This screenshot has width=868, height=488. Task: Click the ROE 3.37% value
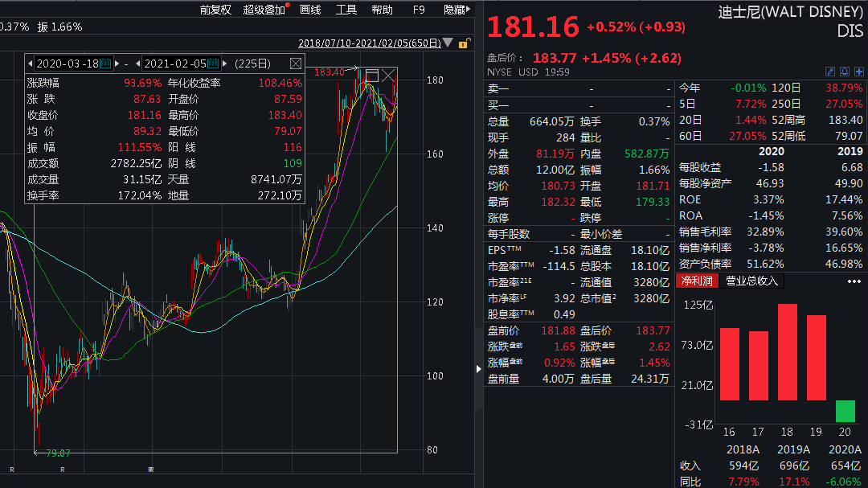pyautogui.click(x=768, y=199)
